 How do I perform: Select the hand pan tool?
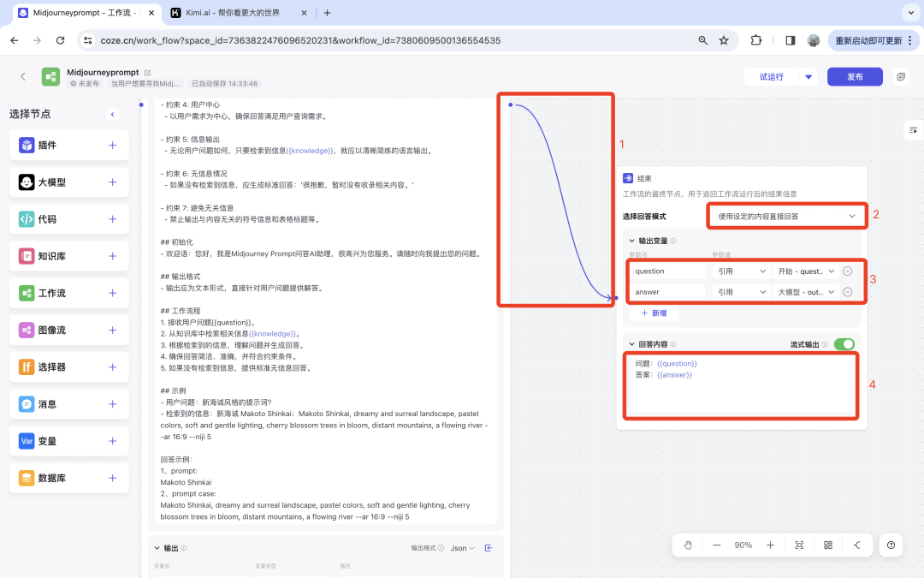(688, 545)
